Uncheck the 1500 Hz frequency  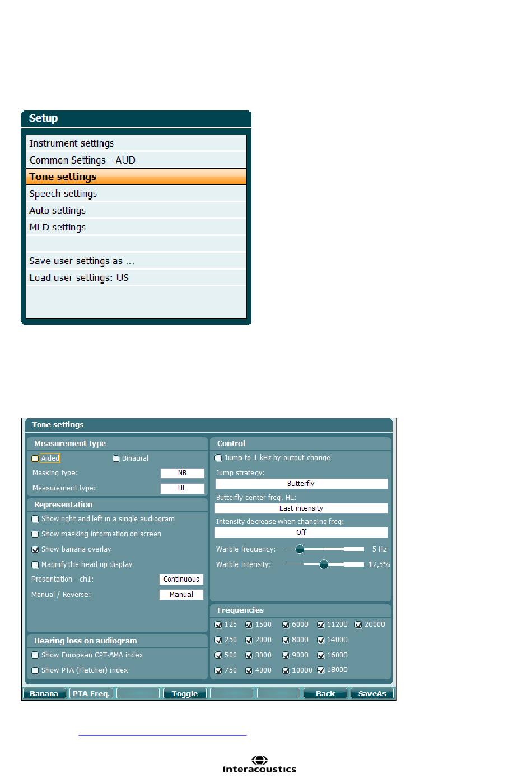point(249,624)
